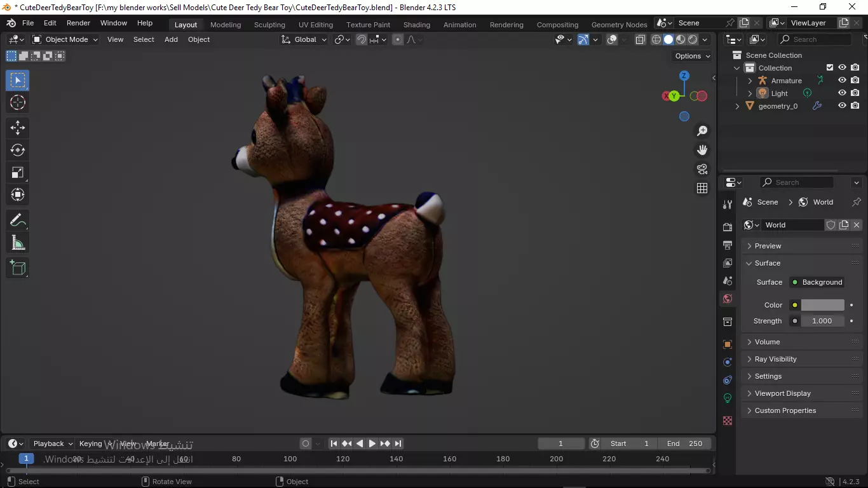Uncheck the Collection exclude checkbox

[x=829, y=67]
